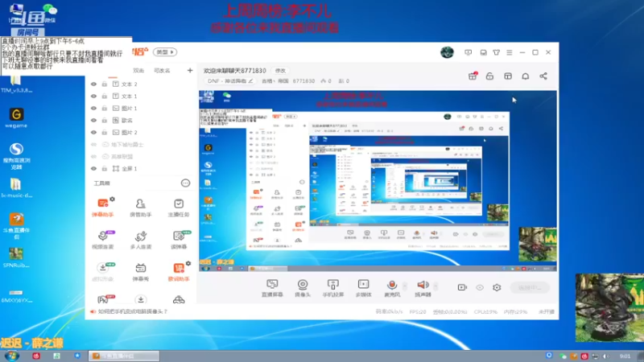
Task: Click the Douyu companion taskbar button
Action: coord(124,356)
